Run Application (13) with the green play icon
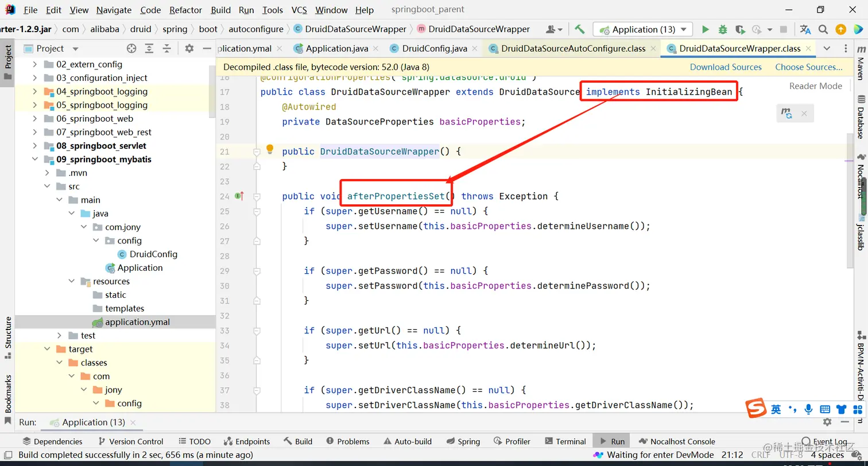 click(x=706, y=29)
